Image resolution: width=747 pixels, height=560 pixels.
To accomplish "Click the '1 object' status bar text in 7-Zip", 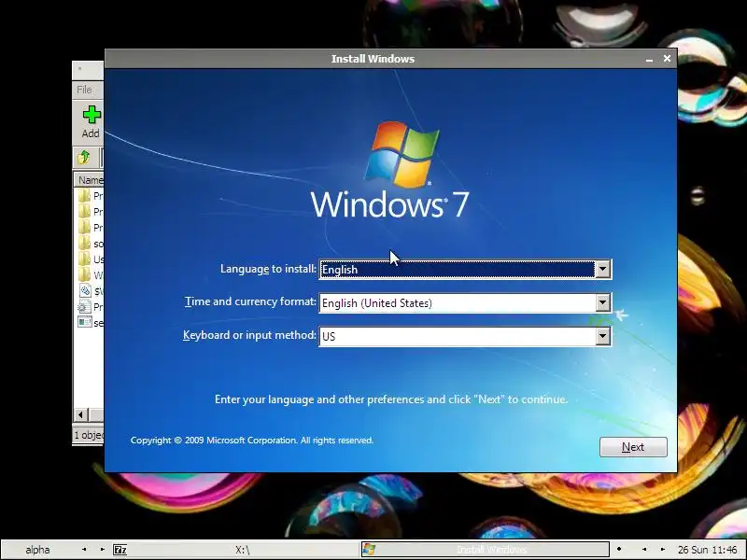I will click(x=89, y=435).
